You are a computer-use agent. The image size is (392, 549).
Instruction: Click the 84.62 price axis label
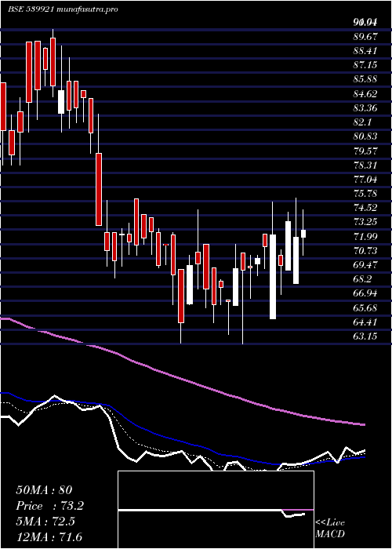tap(365, 94)
